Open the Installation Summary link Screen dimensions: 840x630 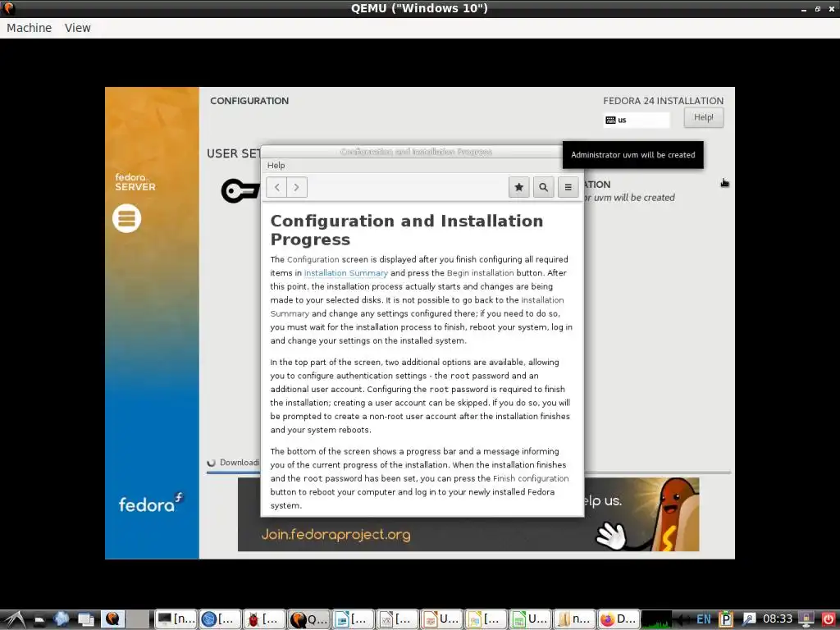pos(345,273)
